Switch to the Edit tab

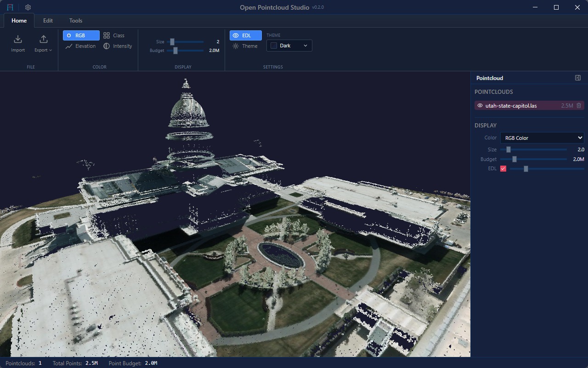point(48,21)
